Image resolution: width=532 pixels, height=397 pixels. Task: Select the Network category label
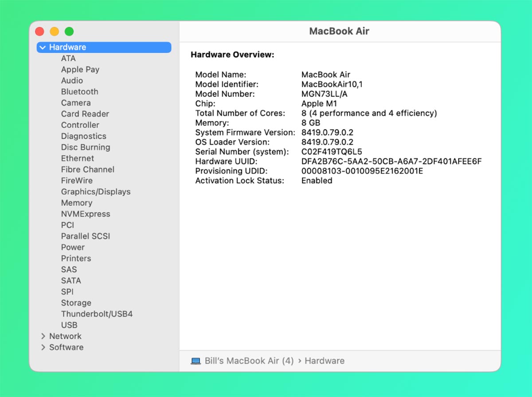65,336
